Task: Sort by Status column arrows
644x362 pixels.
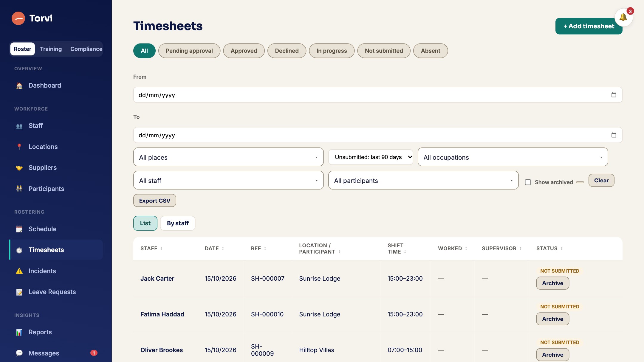Action: [x=561, y=248]
